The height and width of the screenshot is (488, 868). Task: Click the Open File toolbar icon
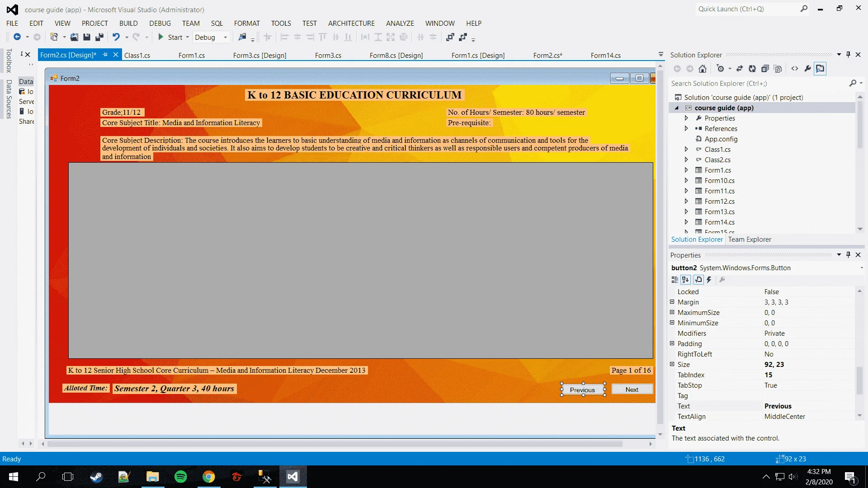tap(74, 37)
